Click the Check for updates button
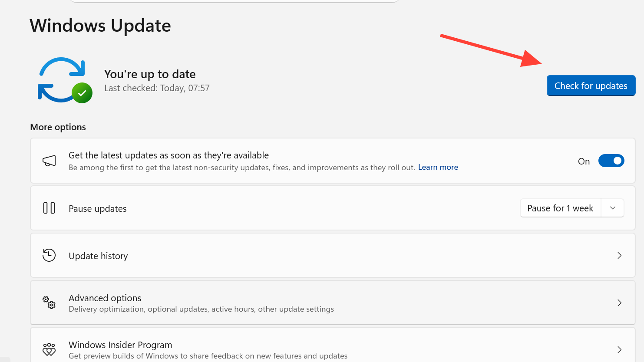The height and width of the screenshot is (362, 644). [591, 86]
